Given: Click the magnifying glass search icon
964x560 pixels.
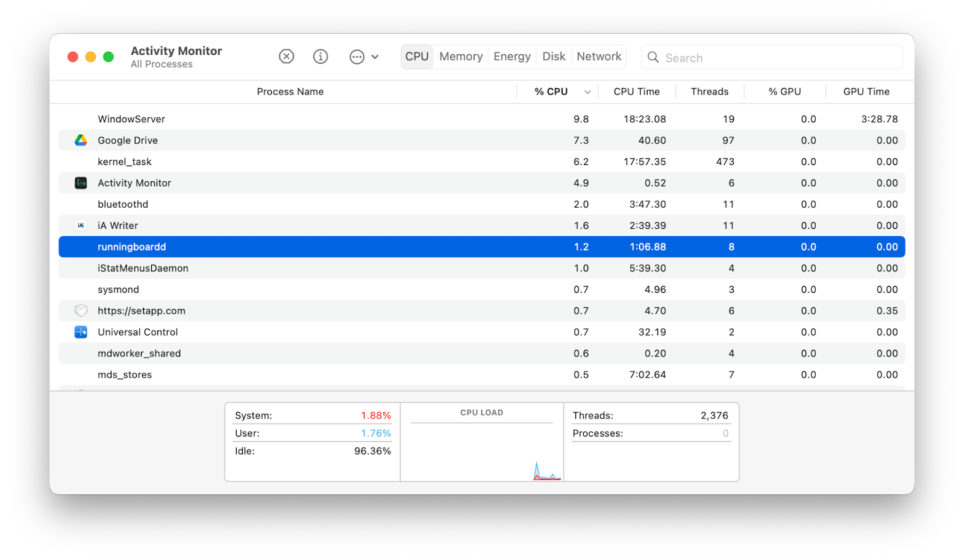Looking at the screenshot, I should [653, 57].
